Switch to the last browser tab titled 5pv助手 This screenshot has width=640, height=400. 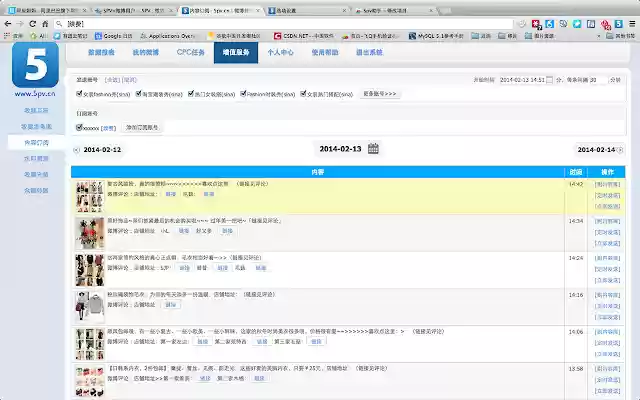tap(392, 11)
